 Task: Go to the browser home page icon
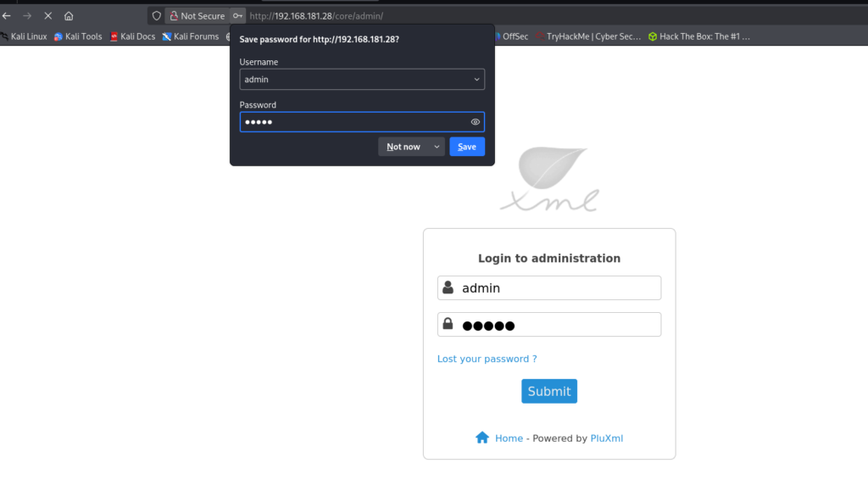point(69,15)
